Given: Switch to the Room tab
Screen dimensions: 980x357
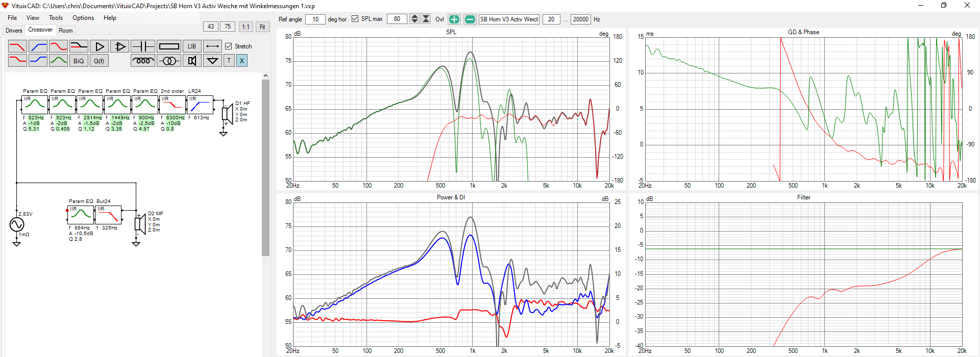Looking at the screenshot, I should coord(66,31).
